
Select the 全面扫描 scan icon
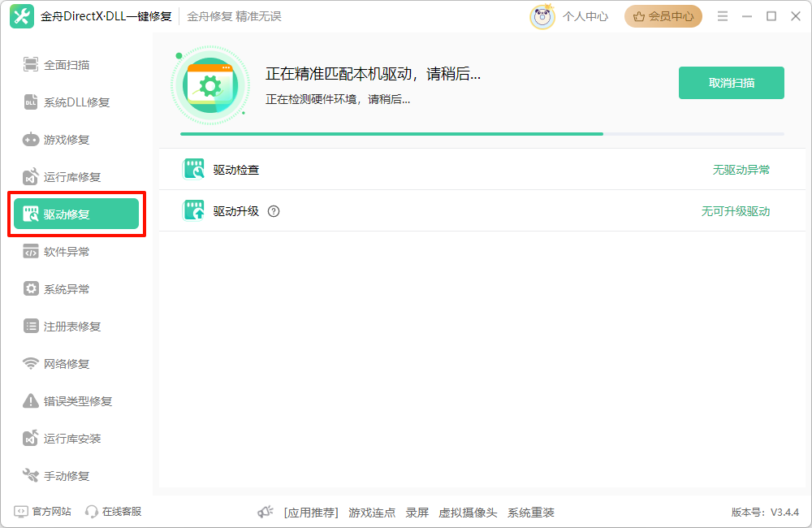coord(31,65)
